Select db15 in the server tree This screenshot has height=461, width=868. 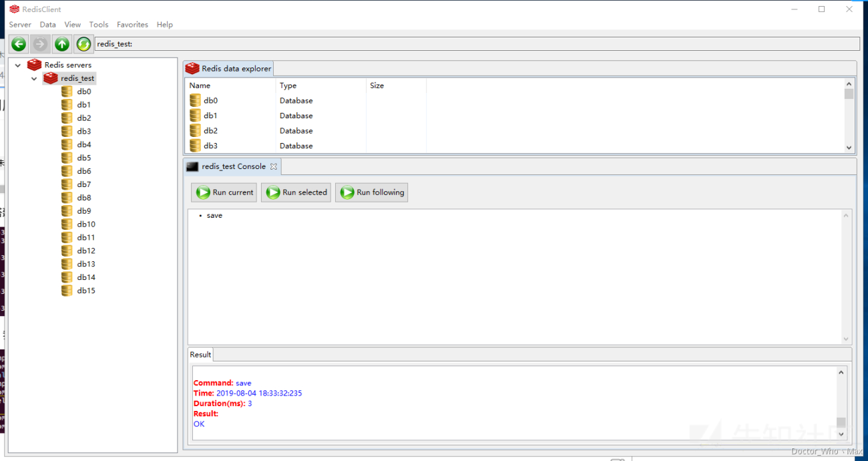[x=86, y=291]
